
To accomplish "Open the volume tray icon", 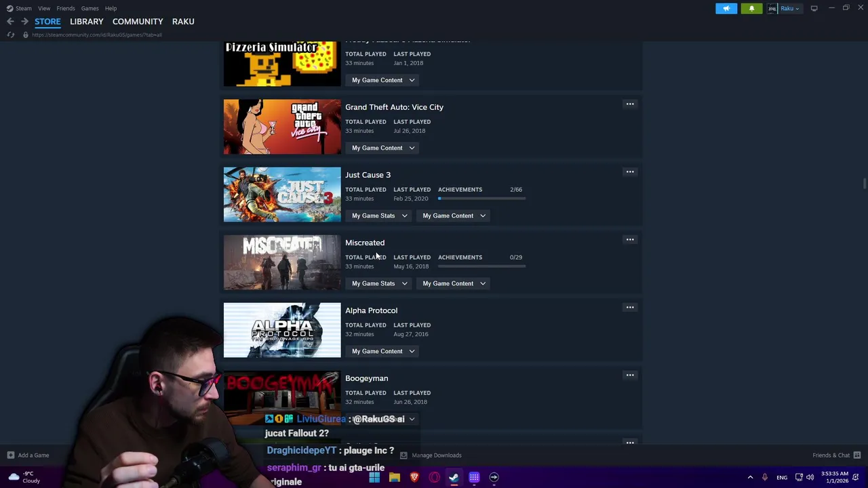I will [810, 477].
